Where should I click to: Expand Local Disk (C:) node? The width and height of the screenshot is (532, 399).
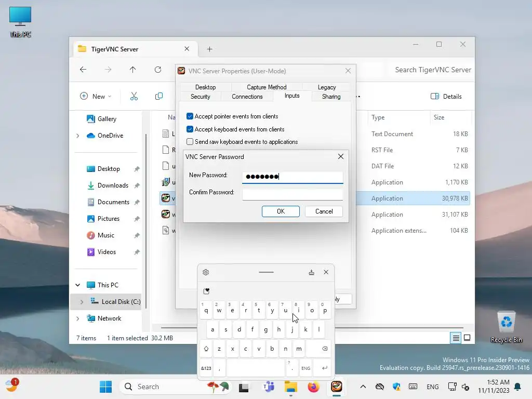82,302
